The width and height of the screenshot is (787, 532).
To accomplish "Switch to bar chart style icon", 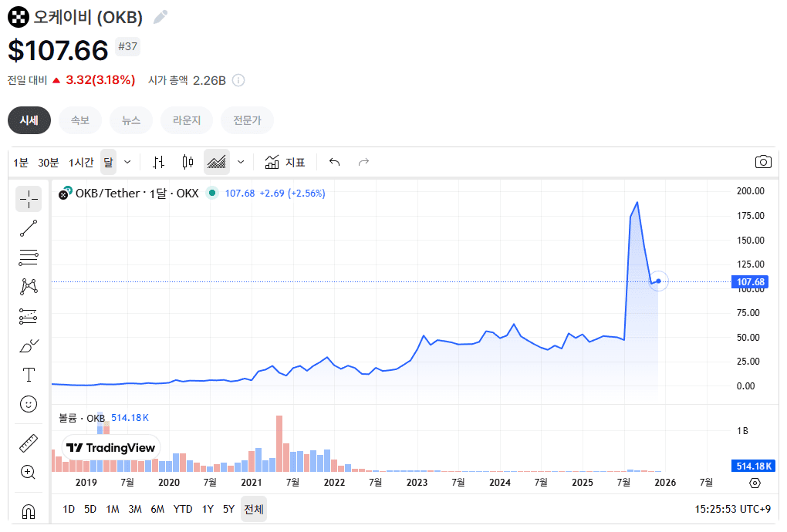I will (x=159, y=162).
